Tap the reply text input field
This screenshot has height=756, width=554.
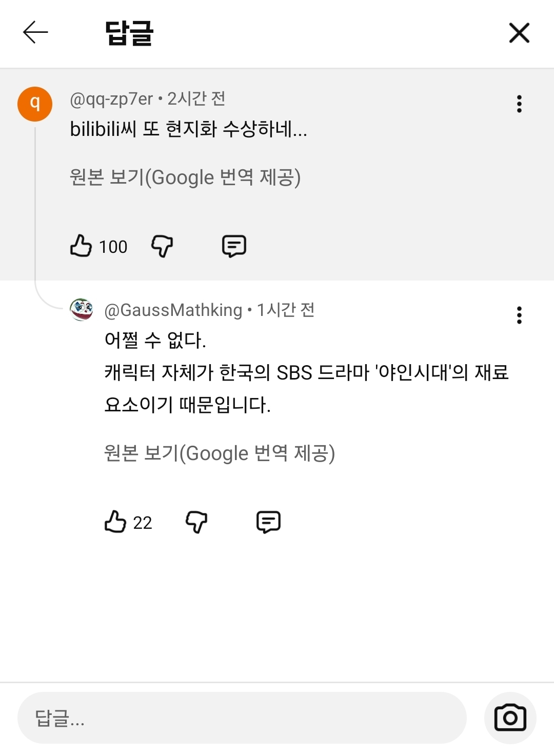[242, 718]
